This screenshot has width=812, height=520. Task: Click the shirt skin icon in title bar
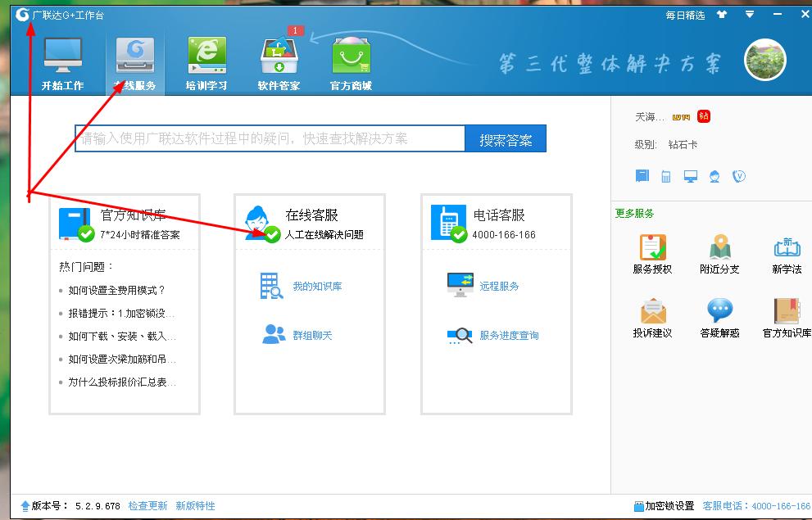click(x=721, y=15)
